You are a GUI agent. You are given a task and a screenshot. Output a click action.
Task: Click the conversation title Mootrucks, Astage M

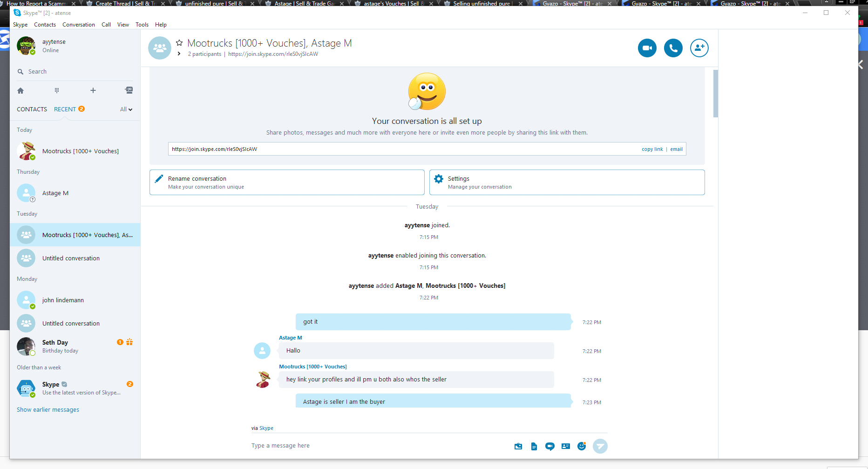coord(270,43)
